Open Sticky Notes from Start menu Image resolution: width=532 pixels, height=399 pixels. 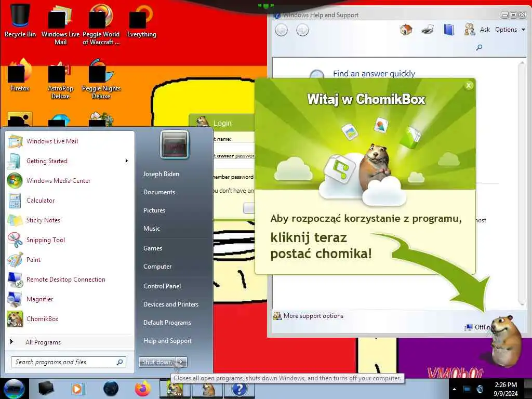(x=70, y=220)
